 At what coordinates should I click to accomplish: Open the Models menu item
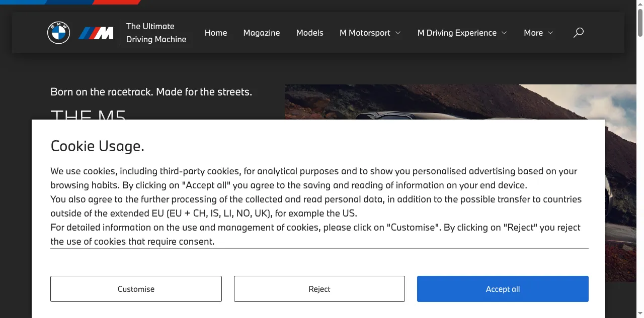(x=310, y=33)
